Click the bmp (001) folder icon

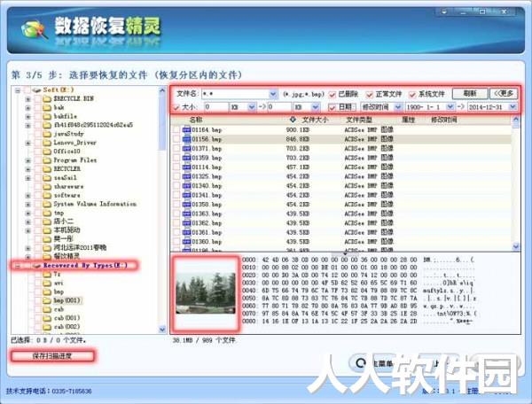coord(47,300)
